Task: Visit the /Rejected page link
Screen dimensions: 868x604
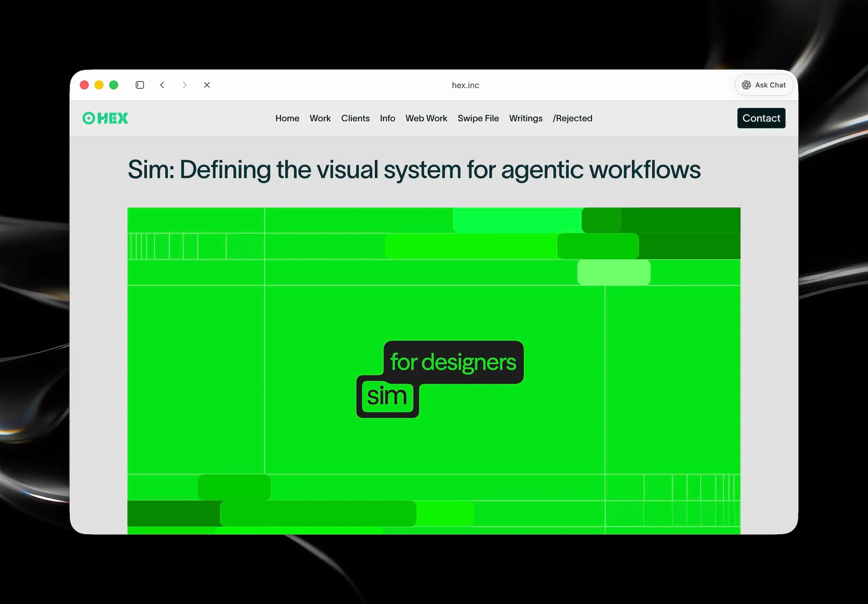Action: point(573,118)
